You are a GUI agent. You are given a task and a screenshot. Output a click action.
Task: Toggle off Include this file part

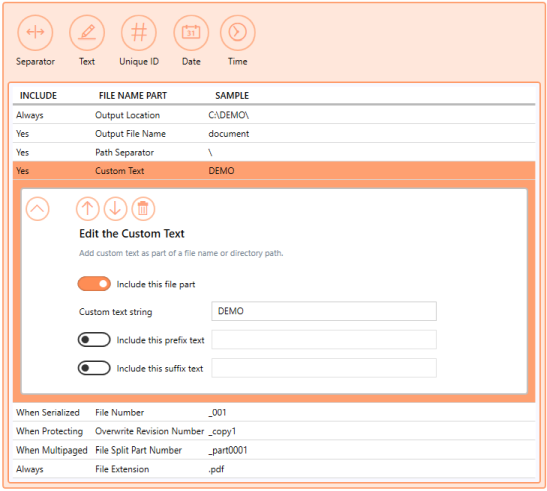pyautogui.click(x=94, y=284)
